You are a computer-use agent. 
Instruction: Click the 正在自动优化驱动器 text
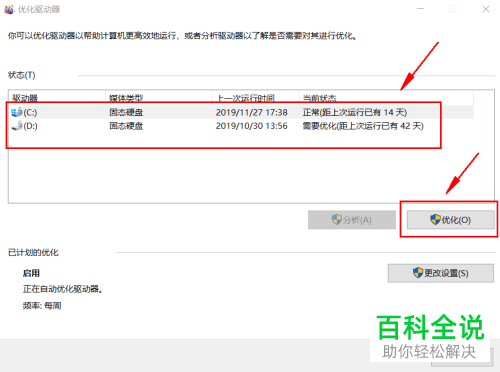coord(63,289)
